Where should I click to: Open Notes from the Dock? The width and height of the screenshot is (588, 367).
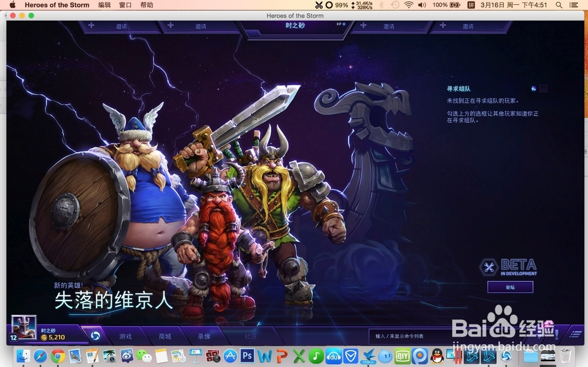(x=161, y=356)
